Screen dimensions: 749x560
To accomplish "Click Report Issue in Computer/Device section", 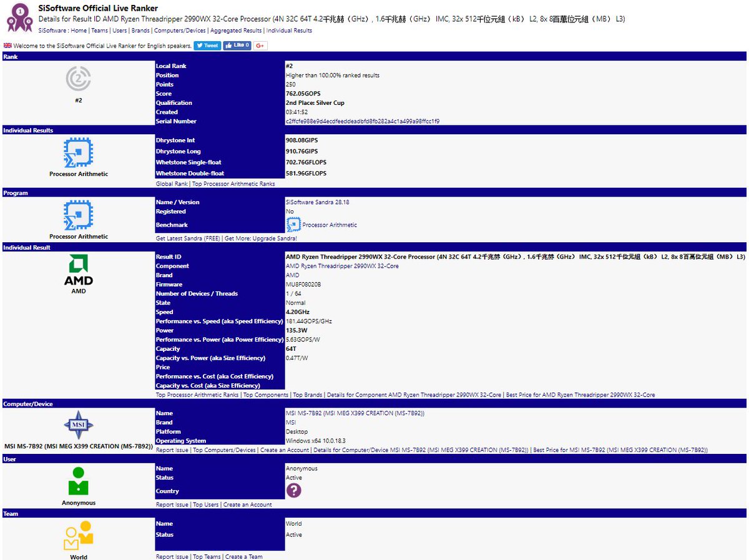I will 172,450.
